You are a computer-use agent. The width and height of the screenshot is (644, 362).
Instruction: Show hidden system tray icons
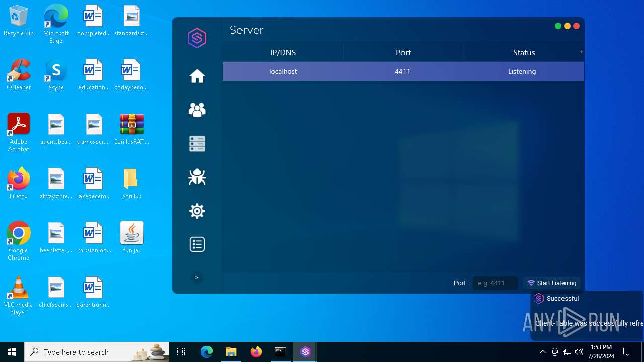[x=542, y=352]
